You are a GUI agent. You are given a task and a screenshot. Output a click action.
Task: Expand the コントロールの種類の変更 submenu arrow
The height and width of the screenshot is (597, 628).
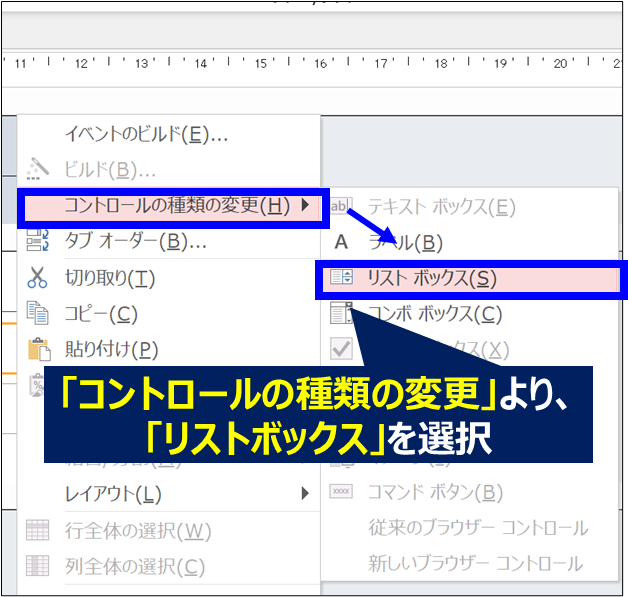click(305, 206)
